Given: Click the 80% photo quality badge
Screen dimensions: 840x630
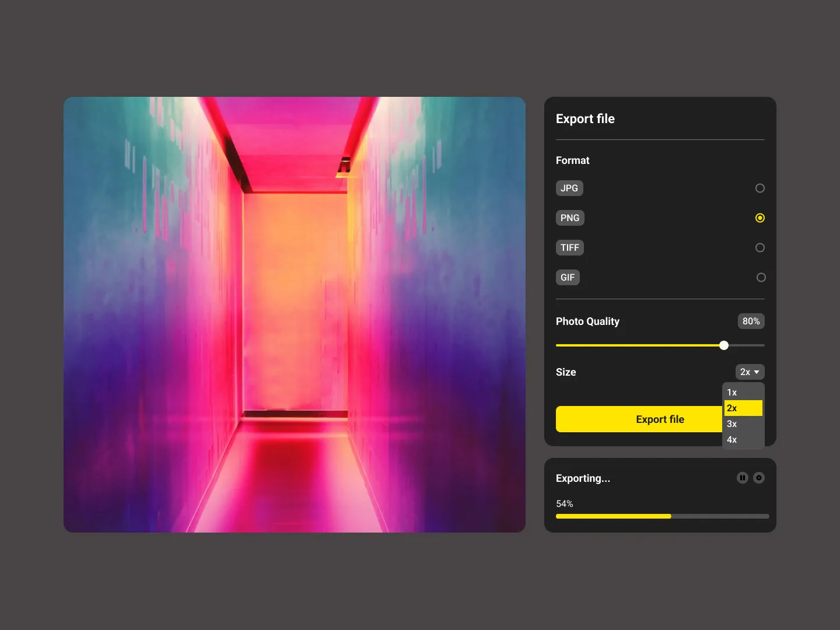Looking at the screenshot, I should pos(751,321).
